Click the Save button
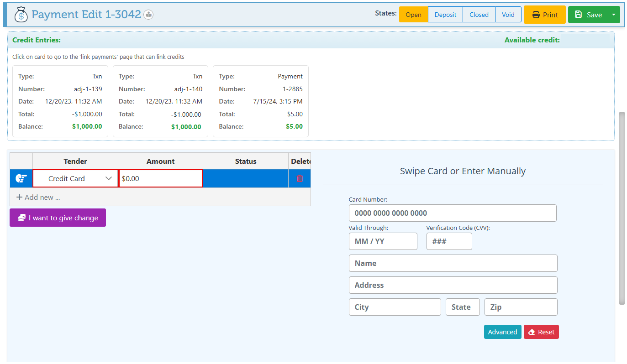This screenshot has height=364, width=627. tap(588, 15)
